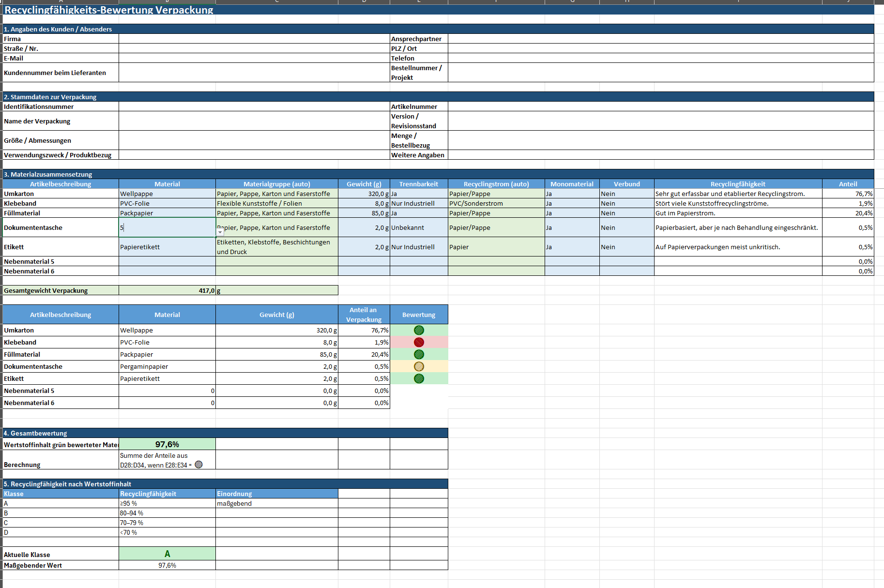This screenshot has width=884, height=588.
Task: Click the yellow rating icon for Dokumententasche
Action: 419,366
